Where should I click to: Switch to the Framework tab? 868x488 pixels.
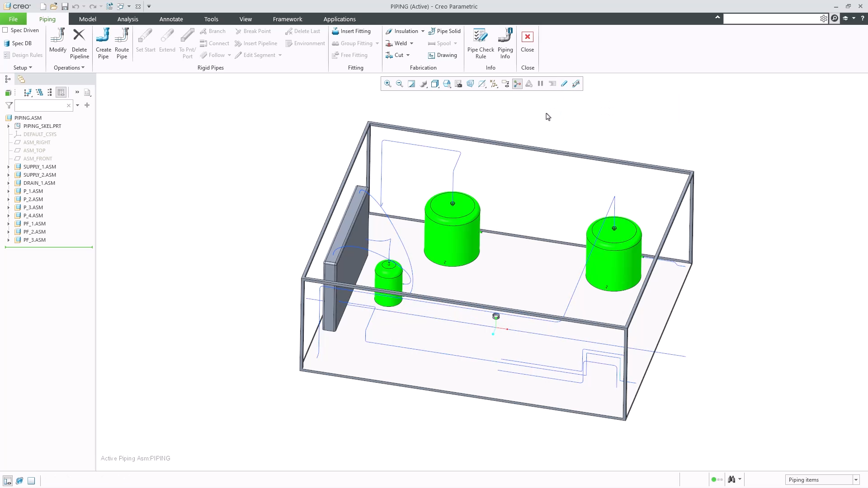pyautogui.click(x=288, y=19)
